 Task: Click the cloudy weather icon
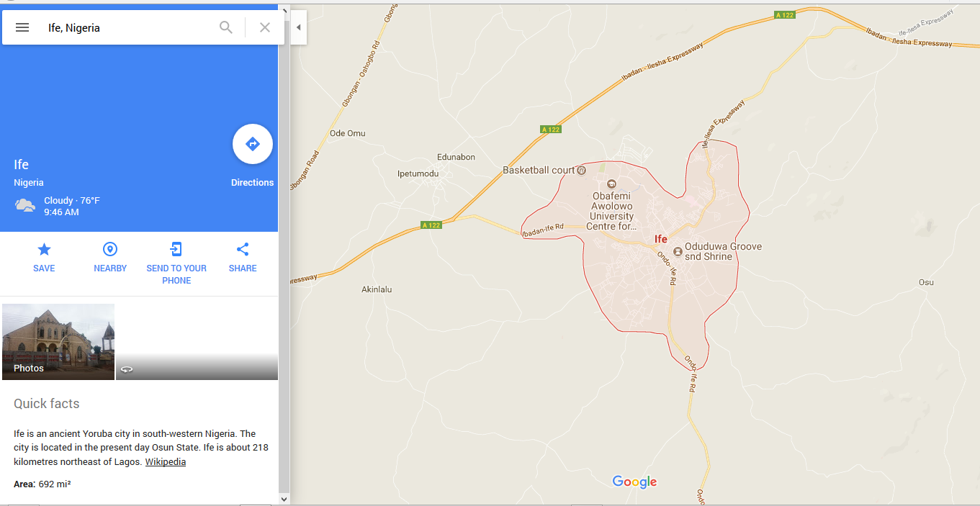[25, 206]
